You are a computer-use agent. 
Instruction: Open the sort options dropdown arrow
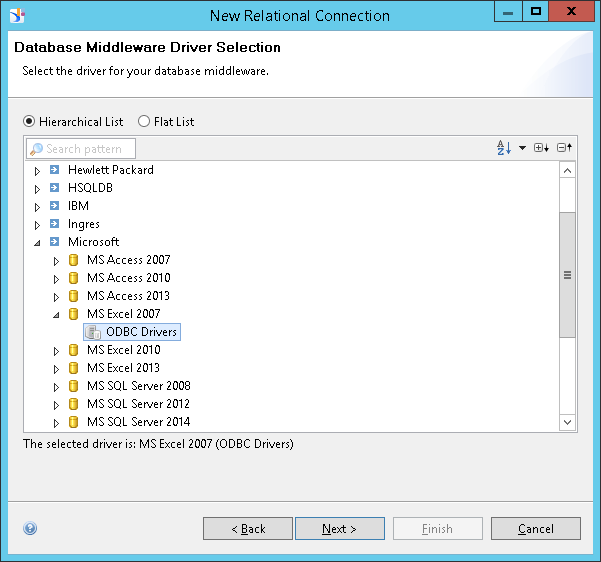pyautogui.click(x=522, y=149)
